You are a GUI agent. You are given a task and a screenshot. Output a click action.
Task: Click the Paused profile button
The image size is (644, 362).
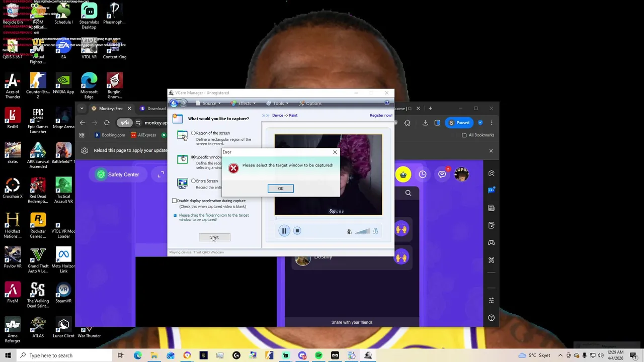[459, 123]
